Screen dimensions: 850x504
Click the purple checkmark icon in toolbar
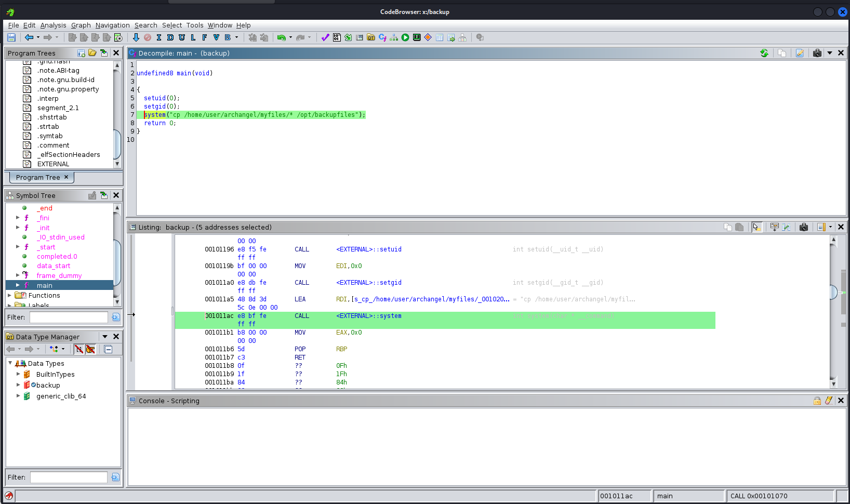pos(325,37)
